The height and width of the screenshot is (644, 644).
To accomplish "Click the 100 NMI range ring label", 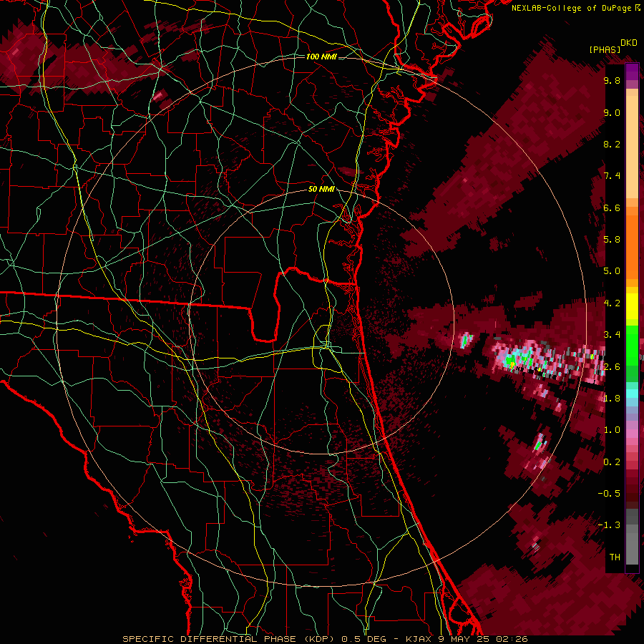I will click(x=321, y=57).
